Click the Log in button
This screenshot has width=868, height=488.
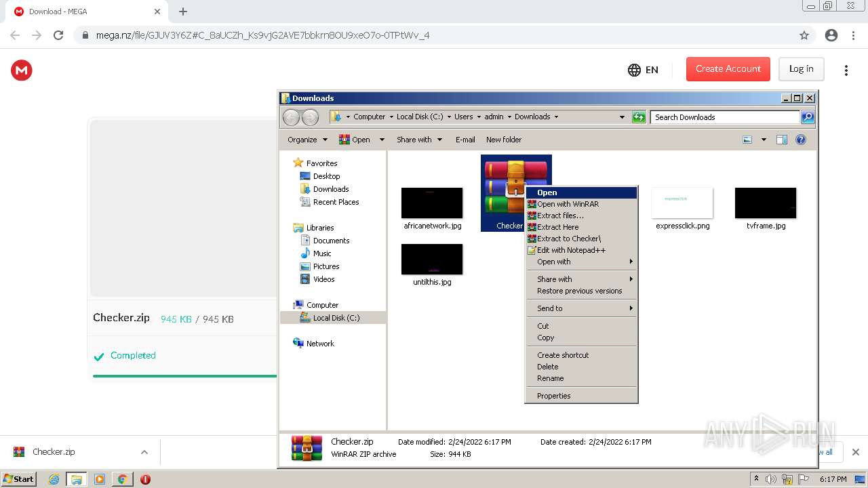tap(801, 69)
